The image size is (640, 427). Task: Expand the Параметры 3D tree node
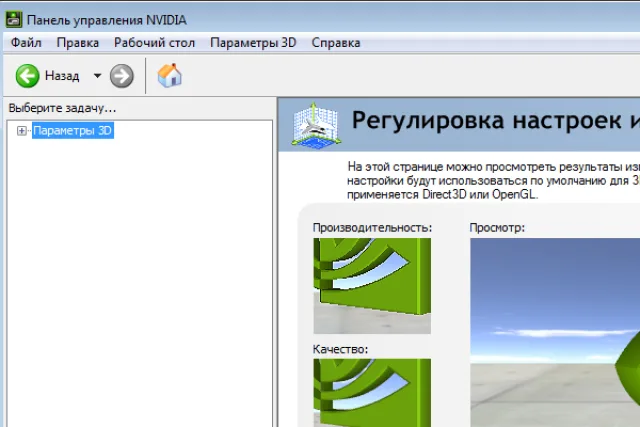coord(22,131)
